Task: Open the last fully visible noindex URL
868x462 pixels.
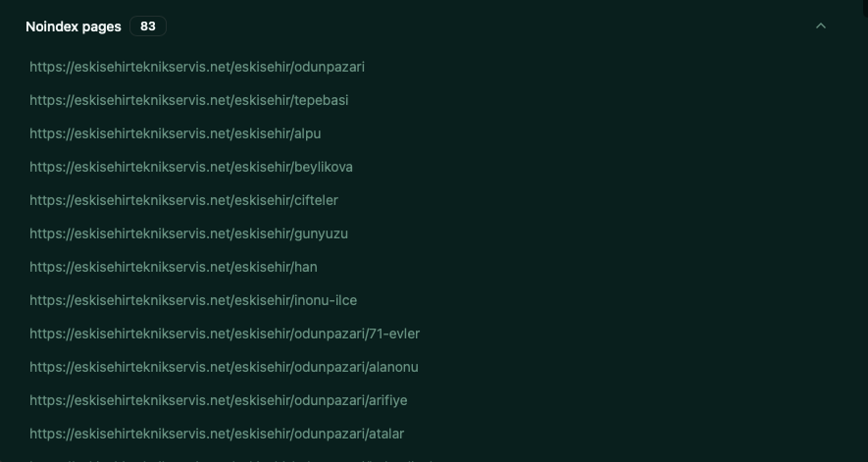Action: [217, 434]
